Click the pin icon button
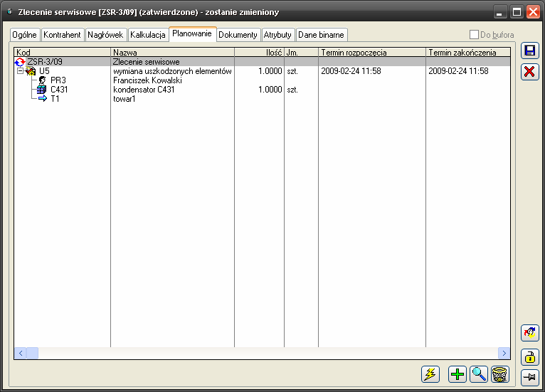The width and height of the screenshot is (545, 392). [x=530, y=377]
